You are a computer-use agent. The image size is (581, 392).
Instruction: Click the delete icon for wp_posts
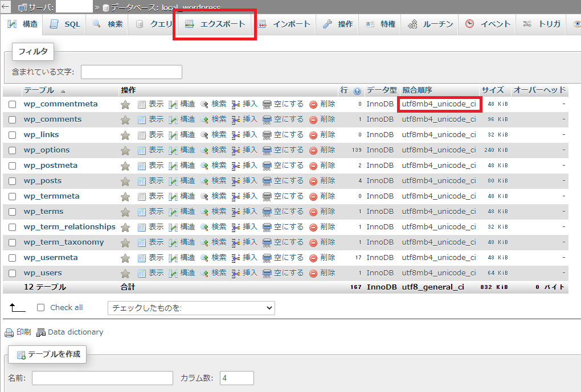313,181
